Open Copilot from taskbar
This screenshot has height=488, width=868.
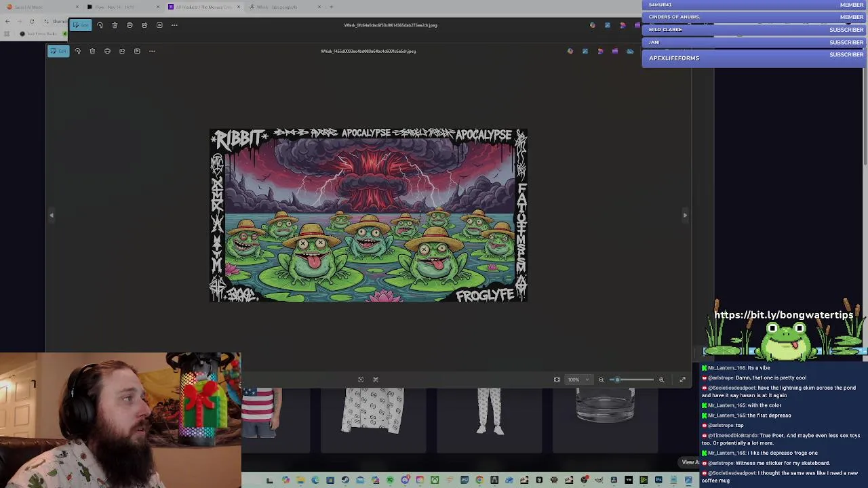point(285,481)
